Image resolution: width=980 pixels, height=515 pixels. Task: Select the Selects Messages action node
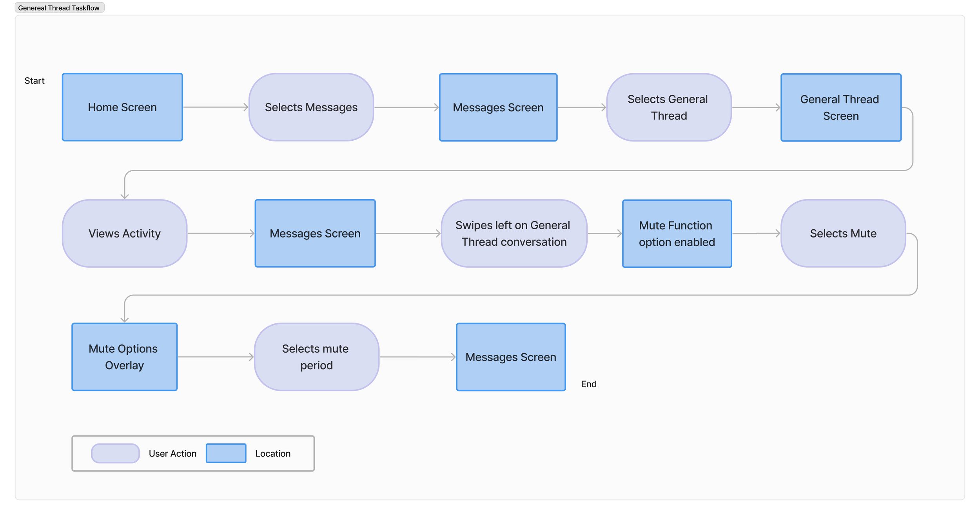311,107
